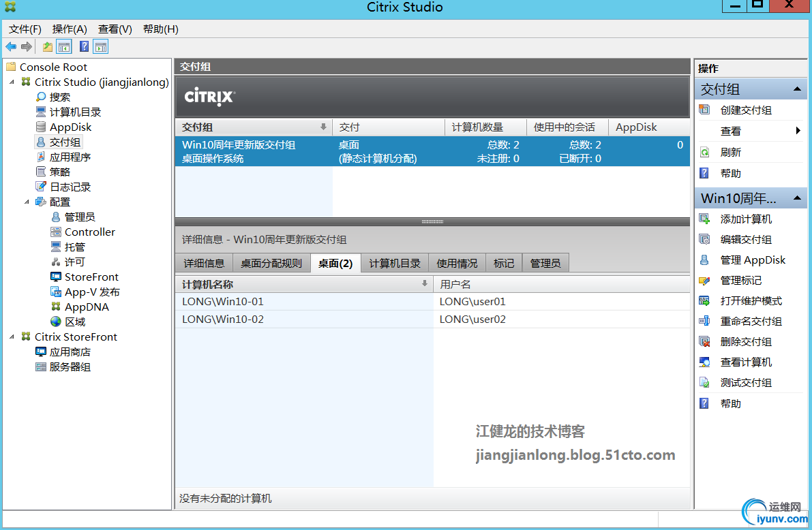
Task: Select 许可 in the console tree
Action: [74, 262]
